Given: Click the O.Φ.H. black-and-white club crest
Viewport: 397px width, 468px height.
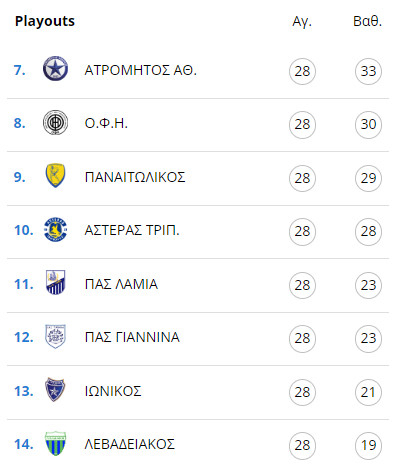Looking at the screenshot, I should 55,122.
